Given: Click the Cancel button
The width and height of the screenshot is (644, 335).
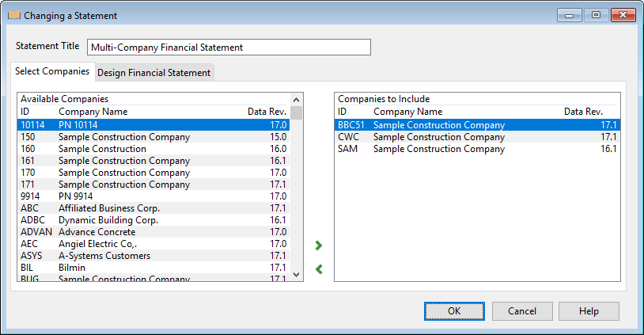Looking at the screenshot, I should click(x=522, y=311).
